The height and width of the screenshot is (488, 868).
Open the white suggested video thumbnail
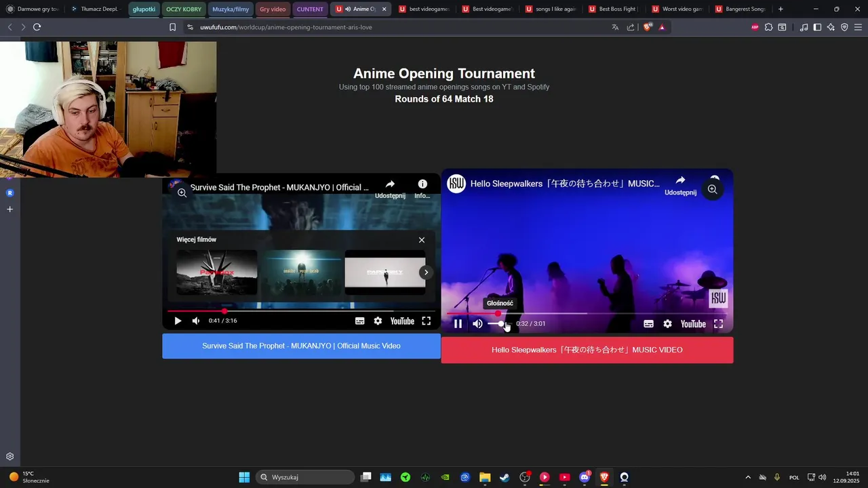385,272
